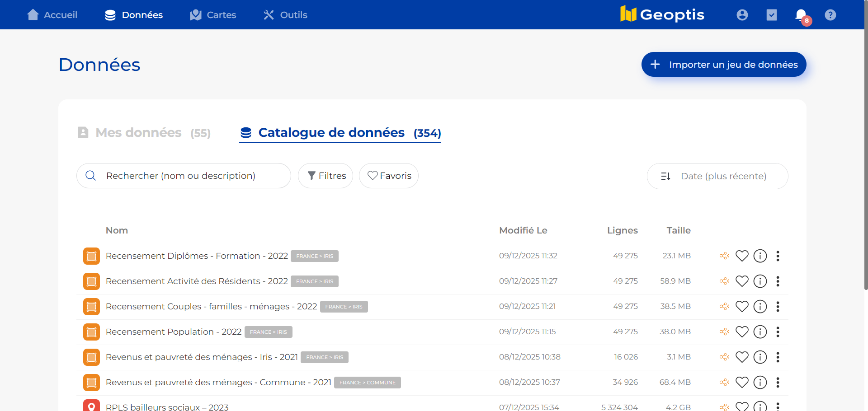Open the Date (plus récente) sort dropdown
The image size is (868, 411).
717,176
